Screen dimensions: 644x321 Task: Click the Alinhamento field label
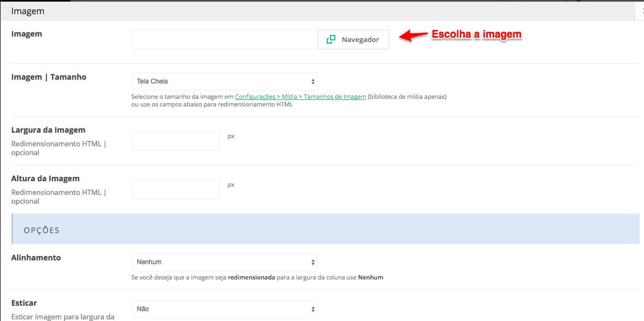point(36,257)
